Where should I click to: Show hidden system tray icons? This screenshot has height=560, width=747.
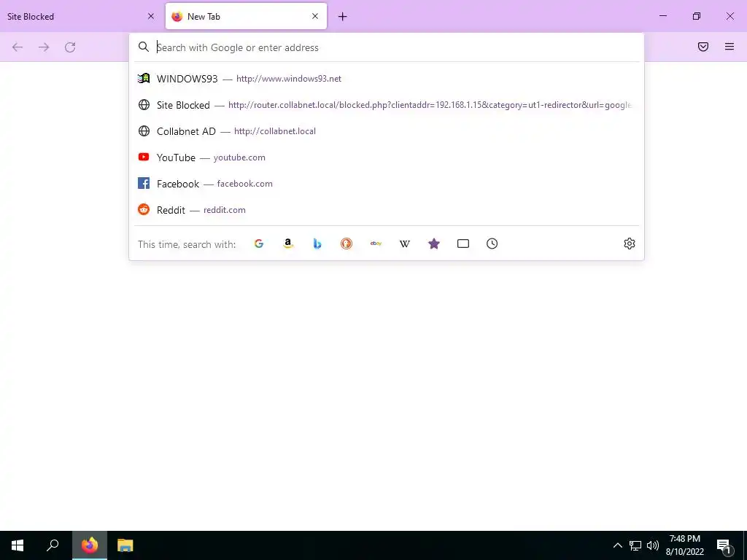617,545
